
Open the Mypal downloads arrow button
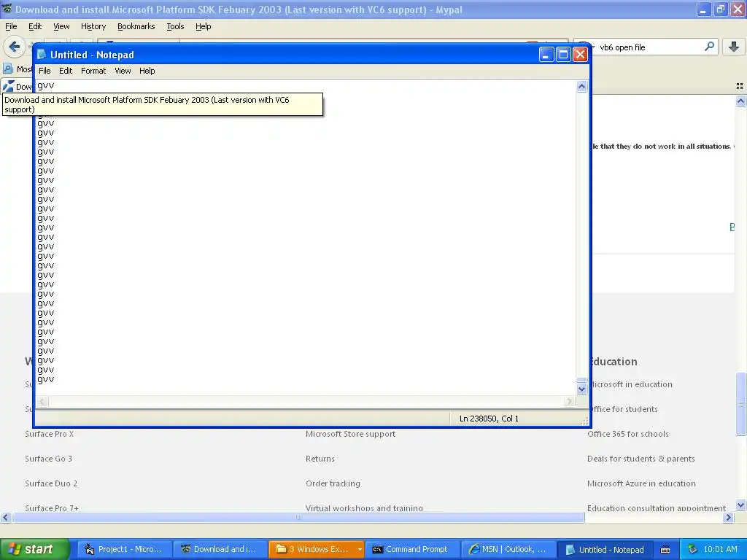point(734,47)
